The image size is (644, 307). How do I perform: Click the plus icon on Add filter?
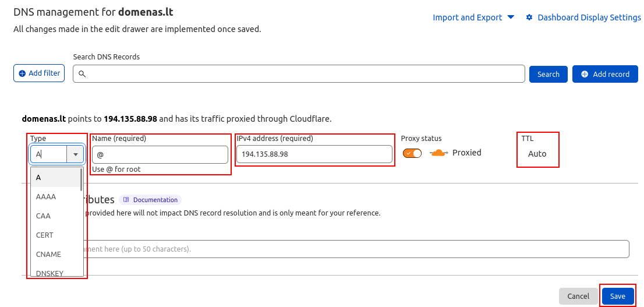pyautogui.click(x=22, y=73)
